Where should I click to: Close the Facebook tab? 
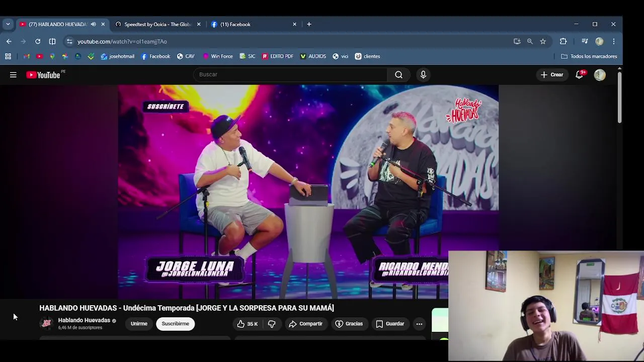click(294, 24)
